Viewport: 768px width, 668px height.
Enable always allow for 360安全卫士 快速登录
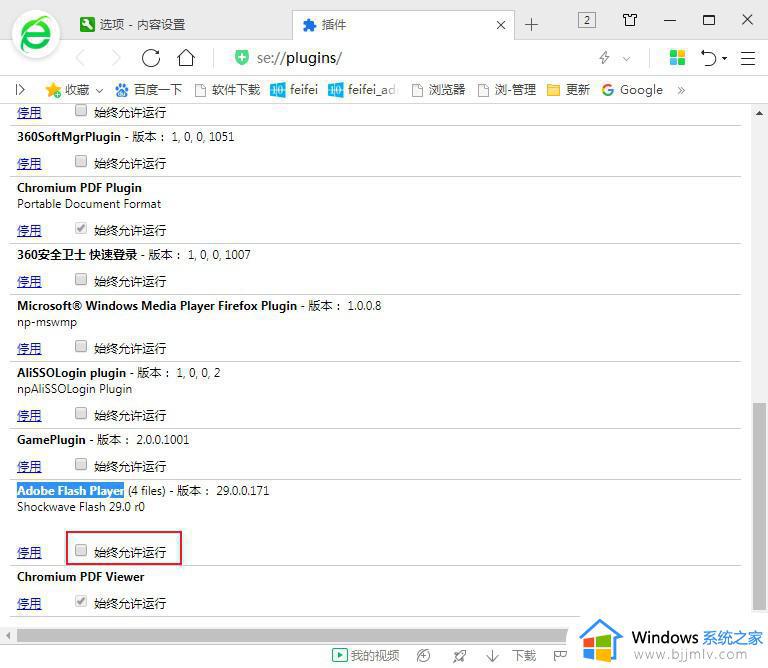coord(81,279)
